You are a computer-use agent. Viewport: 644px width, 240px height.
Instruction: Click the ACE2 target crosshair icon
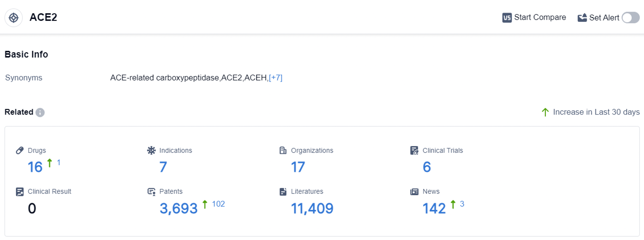pyautogui.click(x=13, y=18)
